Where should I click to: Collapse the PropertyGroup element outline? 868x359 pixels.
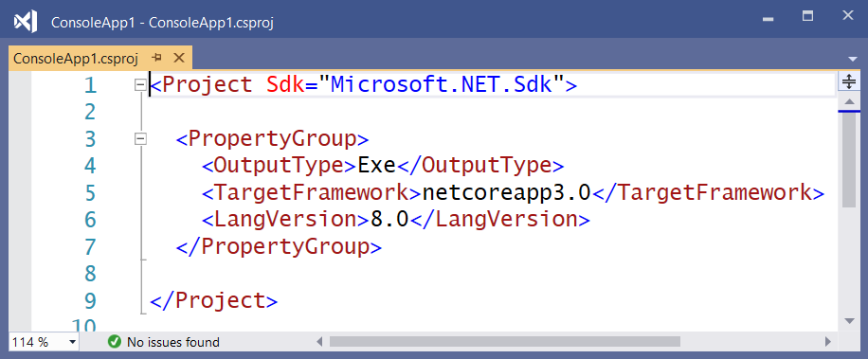[x=140, y=139]
